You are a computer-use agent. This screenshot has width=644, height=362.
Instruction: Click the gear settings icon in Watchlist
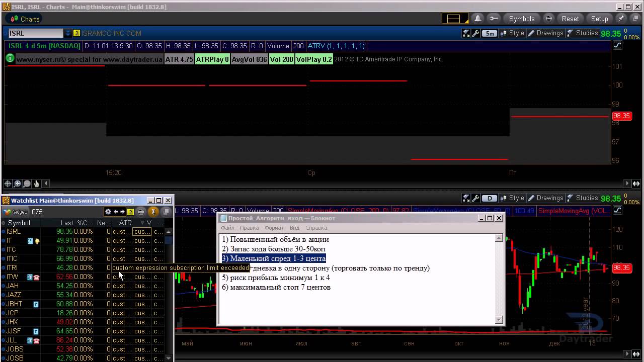point(108,212)
